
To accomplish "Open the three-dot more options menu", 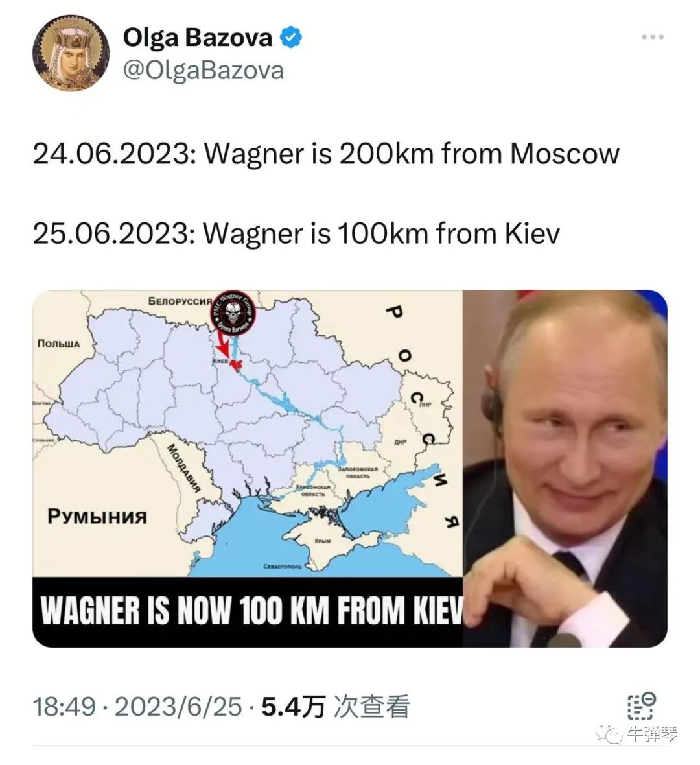I will click(652, 36).
